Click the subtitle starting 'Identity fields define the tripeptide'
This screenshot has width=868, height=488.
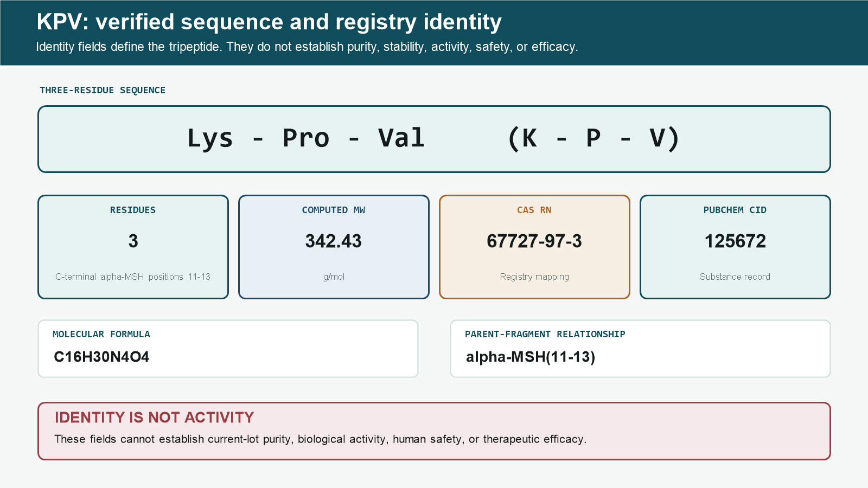[x=307, y=47]
